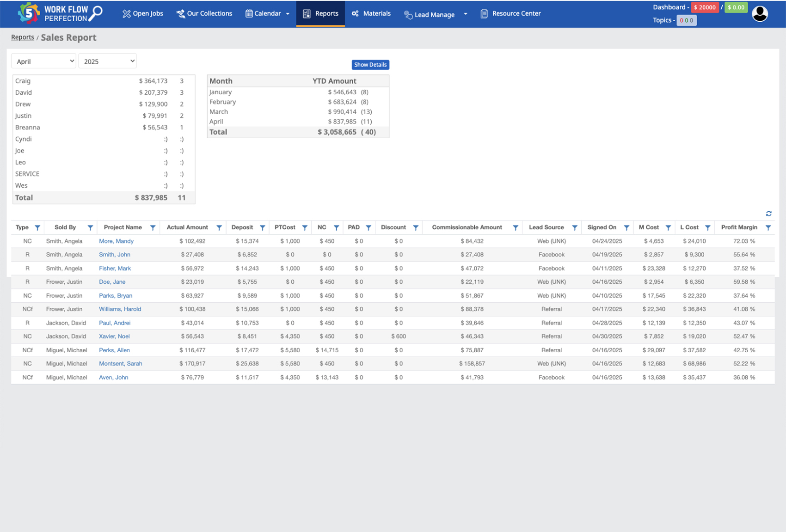786x532 pixels.
Task: Click filter icon for Sold By
Action: point(90,227)
